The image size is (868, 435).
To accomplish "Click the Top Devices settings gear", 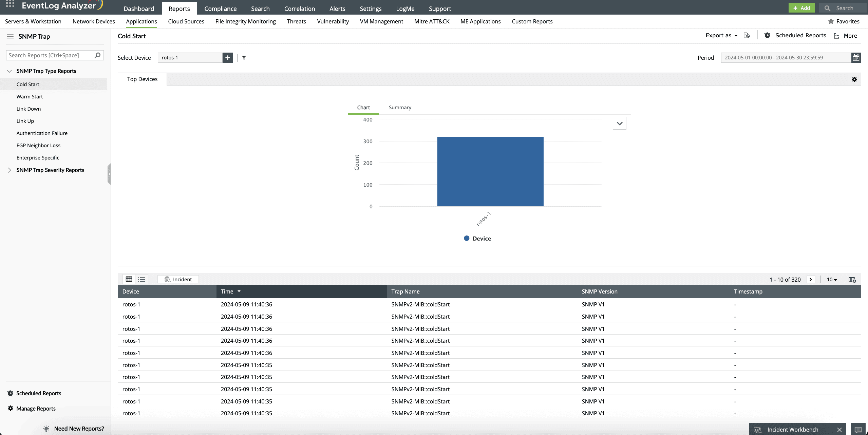I will (854, 79).
